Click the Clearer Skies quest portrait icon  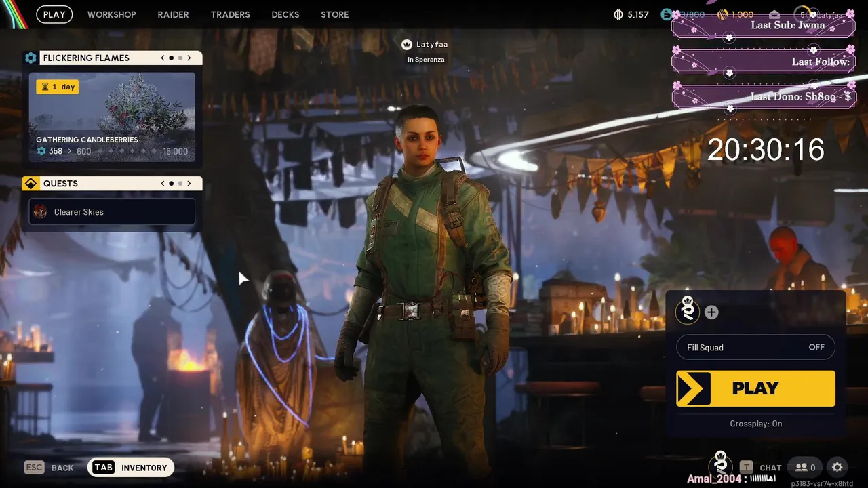(41, 212)
